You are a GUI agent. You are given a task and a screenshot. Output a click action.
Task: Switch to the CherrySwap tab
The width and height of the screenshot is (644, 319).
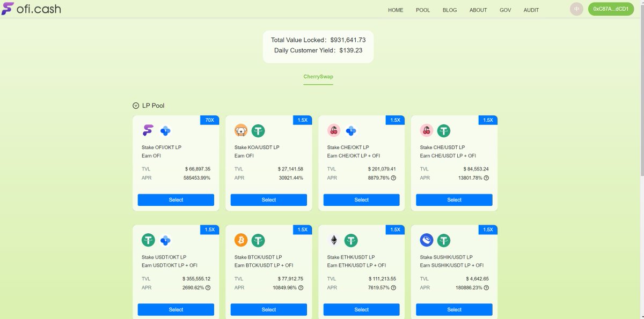click(318, 77)
